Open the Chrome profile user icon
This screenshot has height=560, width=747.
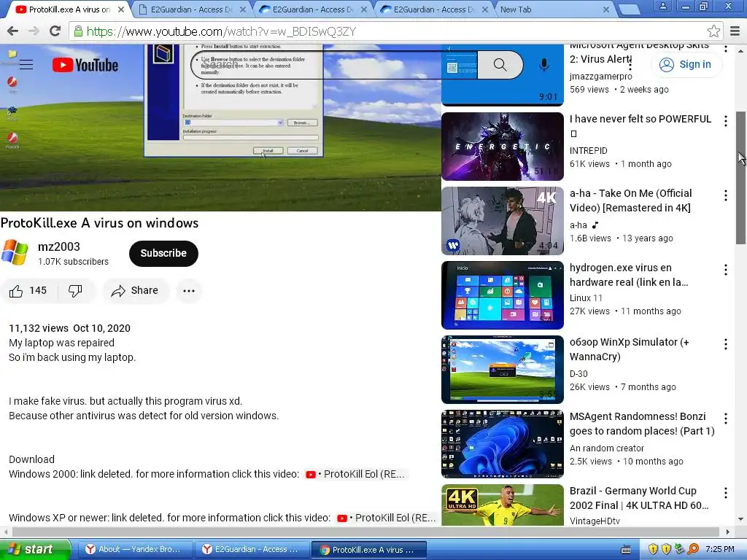tap(662, 6)
